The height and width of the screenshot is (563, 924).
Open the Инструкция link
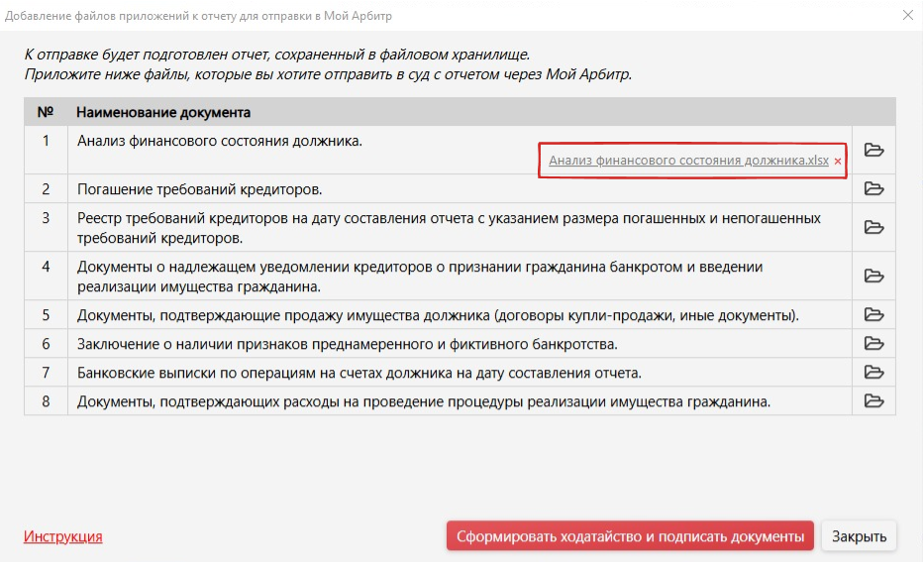62,536
